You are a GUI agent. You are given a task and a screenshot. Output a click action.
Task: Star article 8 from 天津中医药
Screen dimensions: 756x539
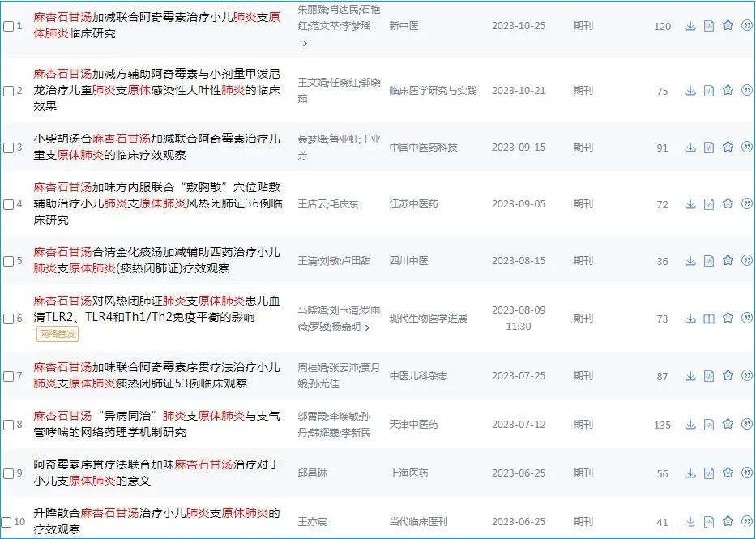pos(728,424)
